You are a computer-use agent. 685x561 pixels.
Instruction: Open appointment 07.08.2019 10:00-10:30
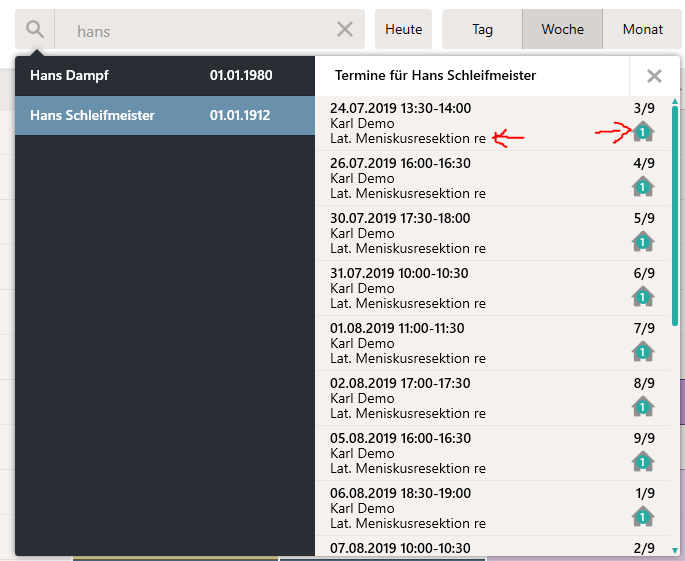click(492, 547)
